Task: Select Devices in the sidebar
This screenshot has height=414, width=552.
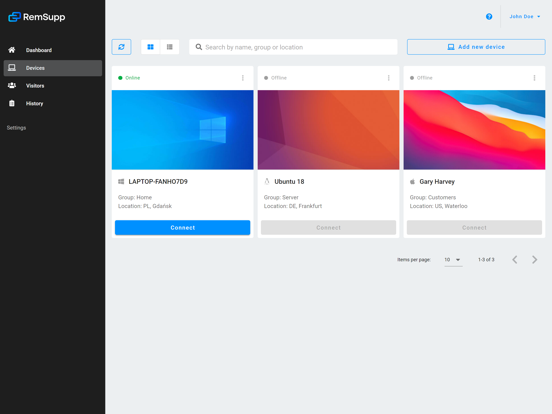Action: (x=53, y=68)
